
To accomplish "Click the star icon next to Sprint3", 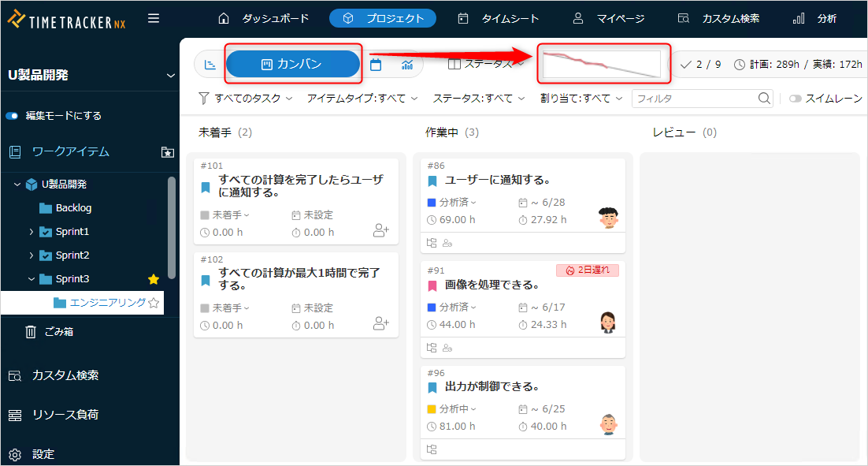I will 154,279.
